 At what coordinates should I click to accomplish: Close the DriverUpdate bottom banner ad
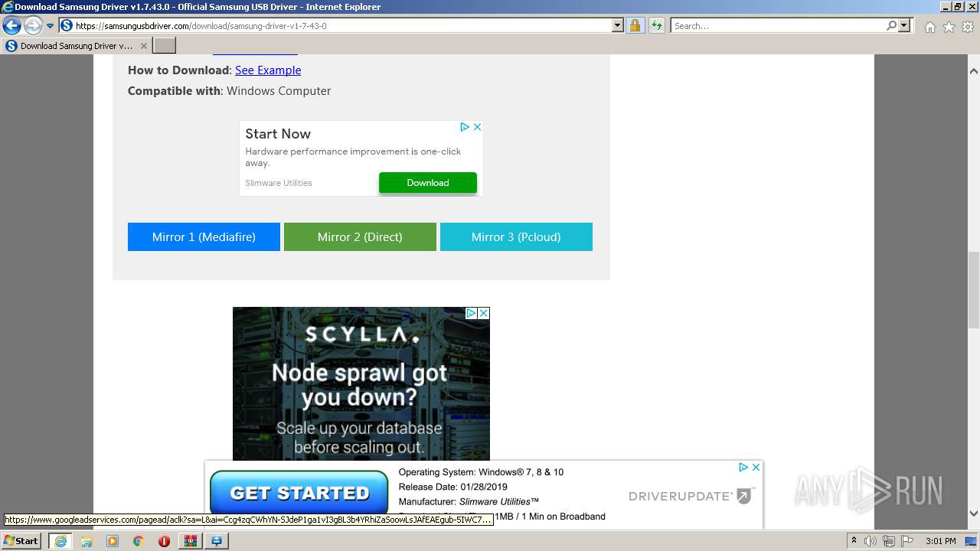[x=756, y=467]
